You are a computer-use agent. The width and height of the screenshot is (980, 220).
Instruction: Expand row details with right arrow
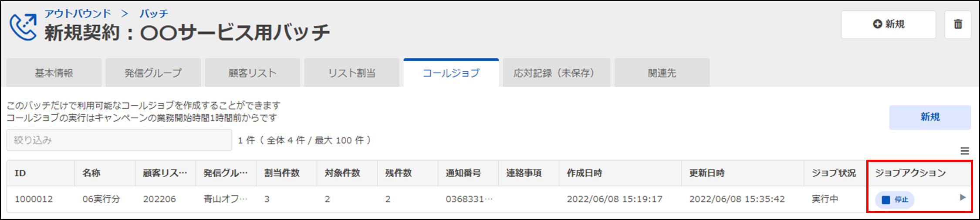pyautogui.click(x=963, y=198)
